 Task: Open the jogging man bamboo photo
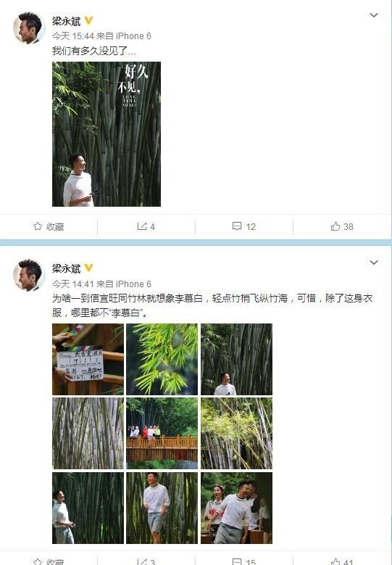tap(162, 508)
